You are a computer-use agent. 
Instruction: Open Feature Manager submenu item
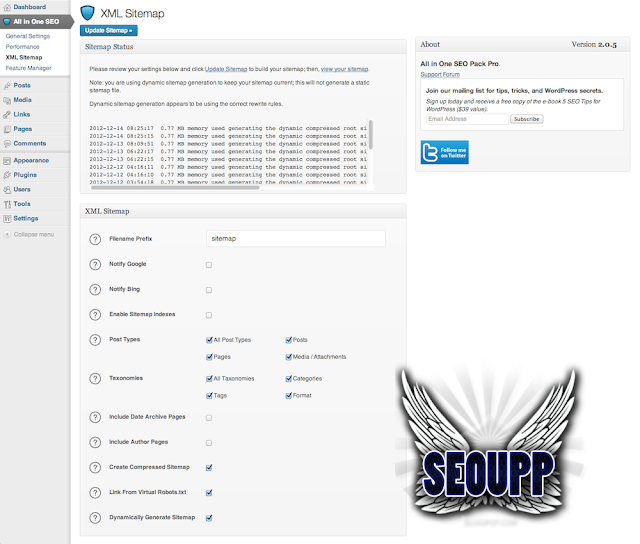[x=29, y=68]
